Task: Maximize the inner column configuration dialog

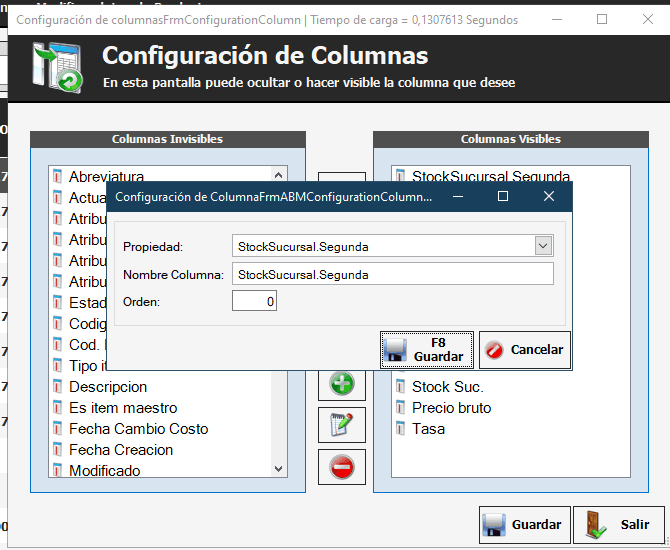Action: (x=503, y=197)
